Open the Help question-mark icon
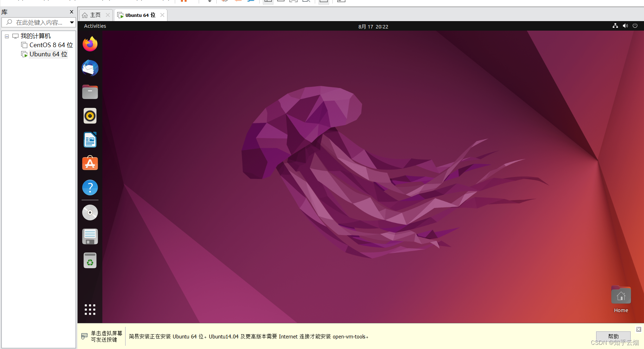The image size is (644, 349). click(90, 188)
